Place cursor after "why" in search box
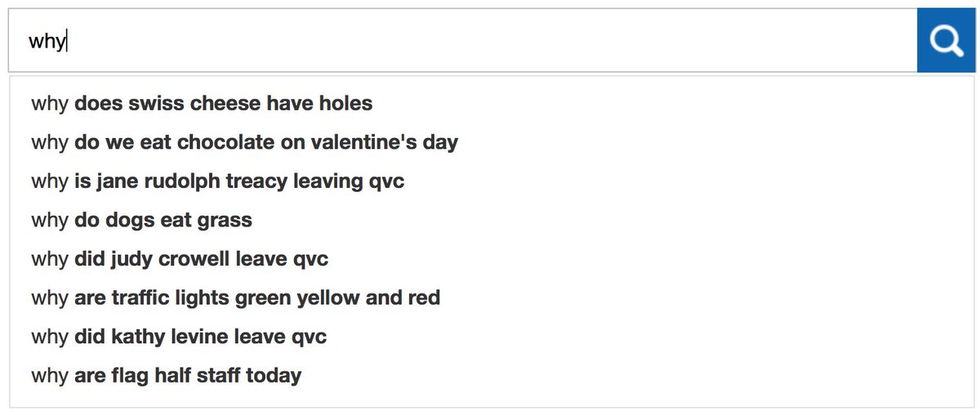Image resolution: width=980 pixels, height=416 pixels. (x=66, y=41)
